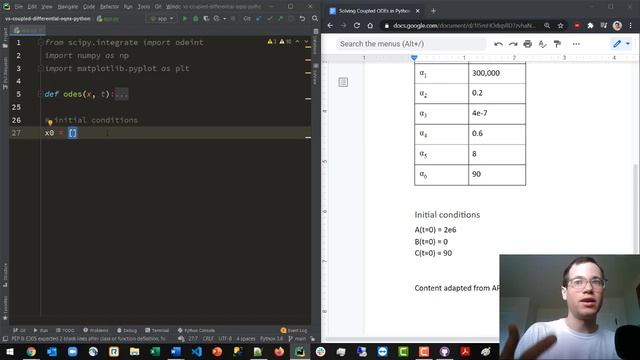640x360 pixels.
Task: Open Chrome's three-dot menu
Action: (631, 26)
